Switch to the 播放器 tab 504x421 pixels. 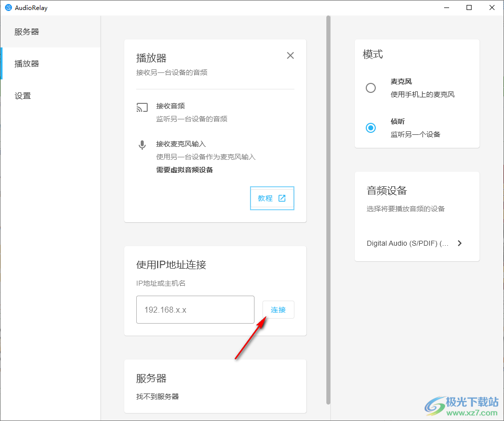pyautogui.click(x=27, y=64)
